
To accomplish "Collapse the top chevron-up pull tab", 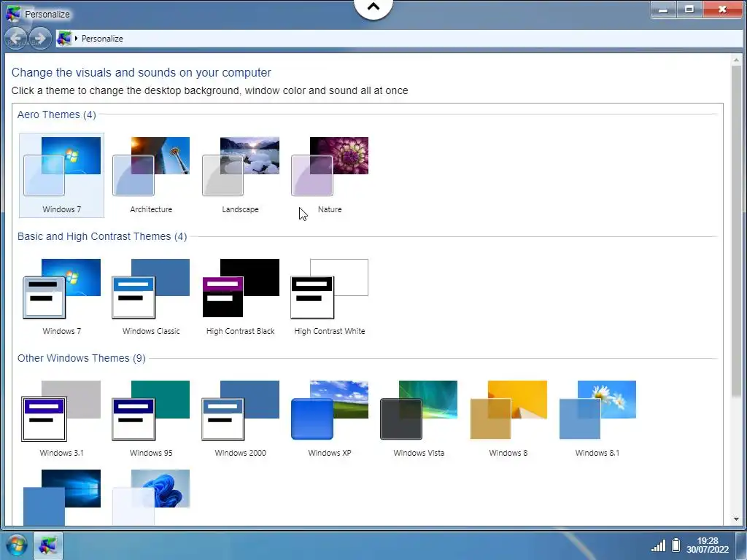I will 373,7.
